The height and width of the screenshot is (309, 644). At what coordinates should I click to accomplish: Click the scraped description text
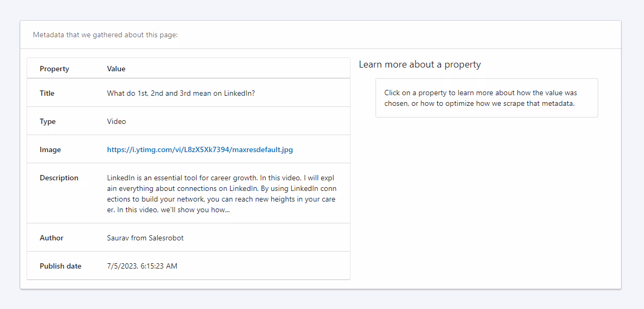221,193
